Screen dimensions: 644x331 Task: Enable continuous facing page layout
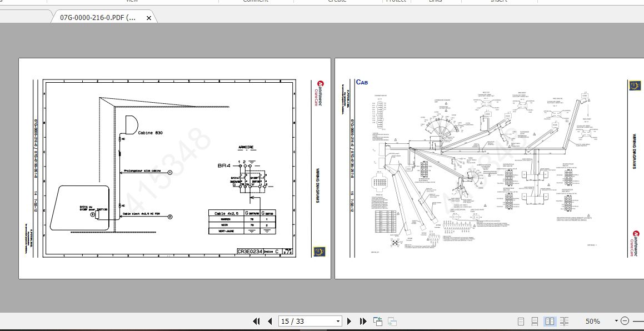click(x=564, y=321)
